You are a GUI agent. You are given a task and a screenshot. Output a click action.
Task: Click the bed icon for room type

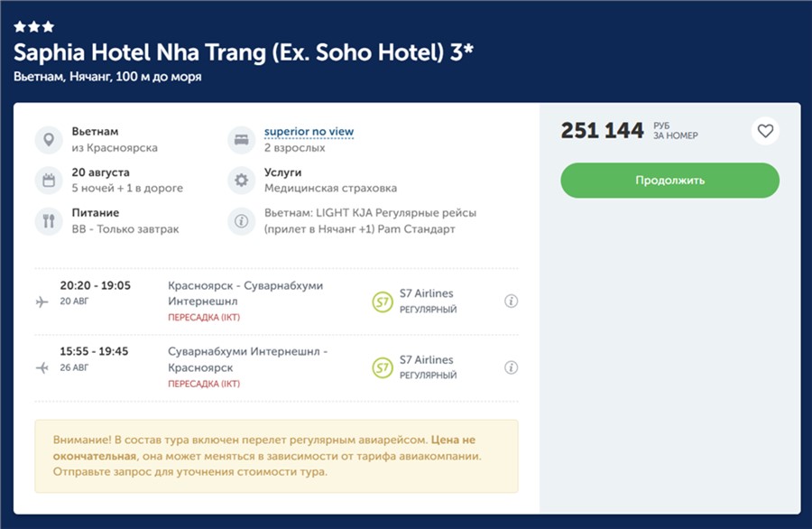click(x=241, y=140)
